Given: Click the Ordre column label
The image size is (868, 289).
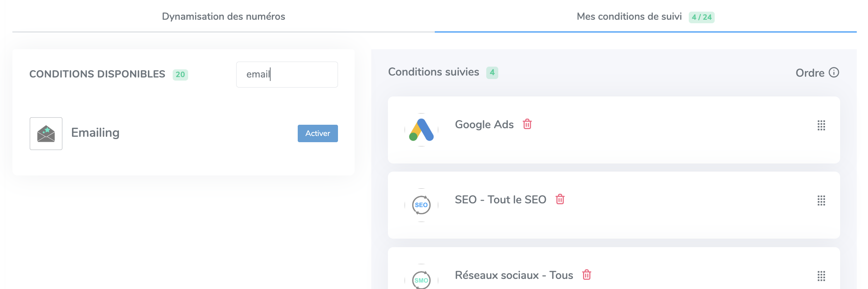Looking at the screenshot, I should [810, 73].
